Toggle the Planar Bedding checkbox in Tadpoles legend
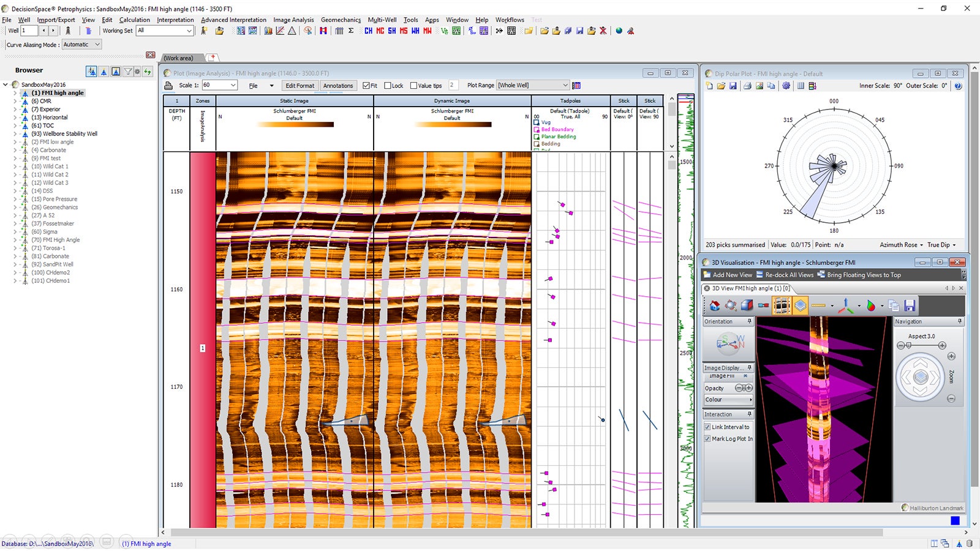This screenshot has width=980, height=551. 537,137
